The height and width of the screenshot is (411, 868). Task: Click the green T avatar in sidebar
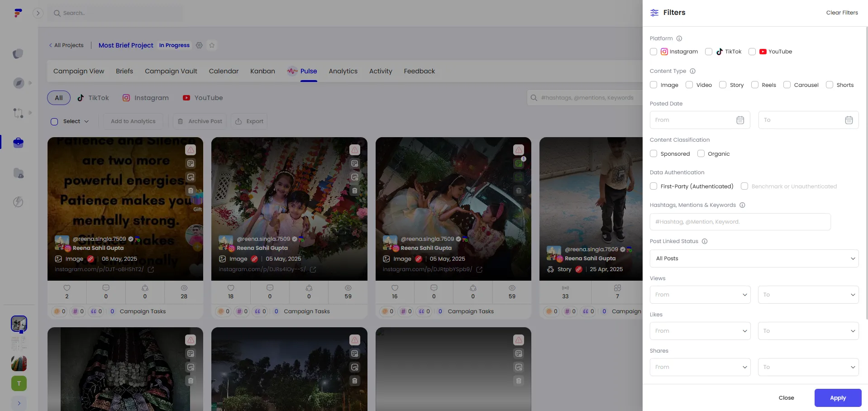click(19, 383)
